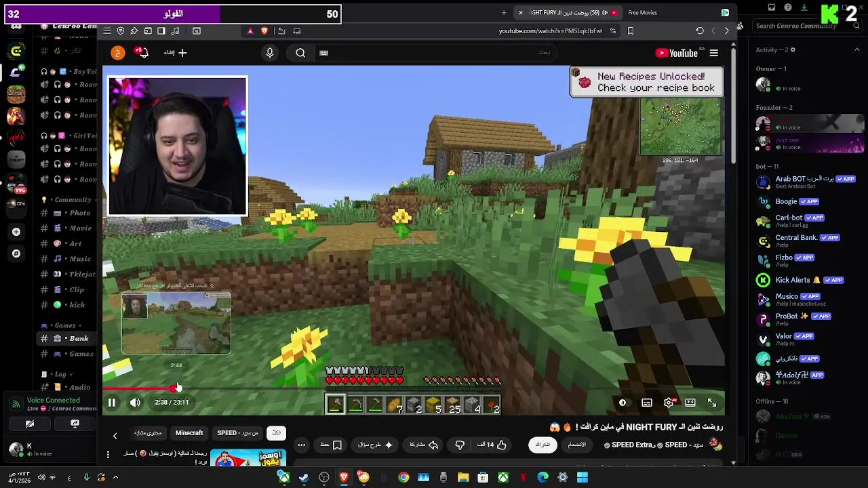This screenshot has height=488, width=868.
Task: Open more actions ellipsis under video
Action: tap(301, 445)
